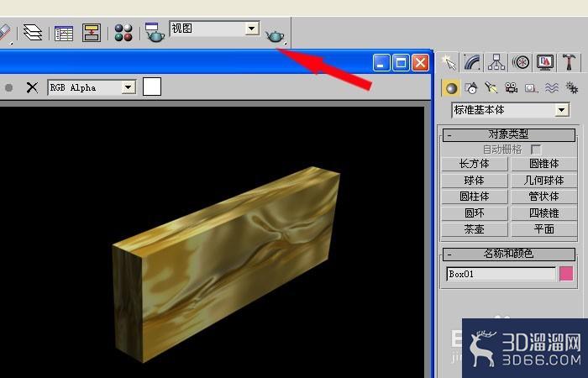Select the Systems gears icon
Image resolution: width=588 pixels, height=378 pixels.
tap(571, 88)
